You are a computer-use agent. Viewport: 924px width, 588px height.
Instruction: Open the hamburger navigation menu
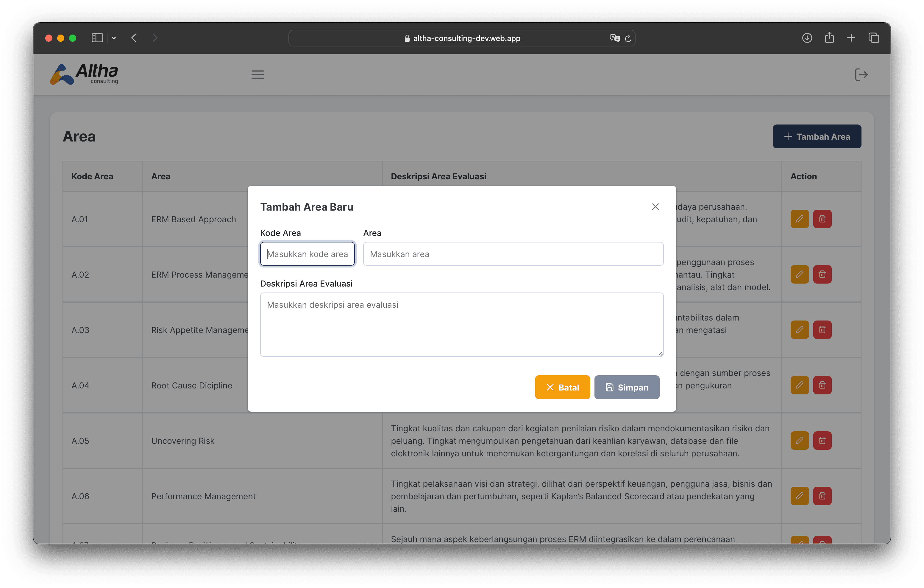point(257,74)
